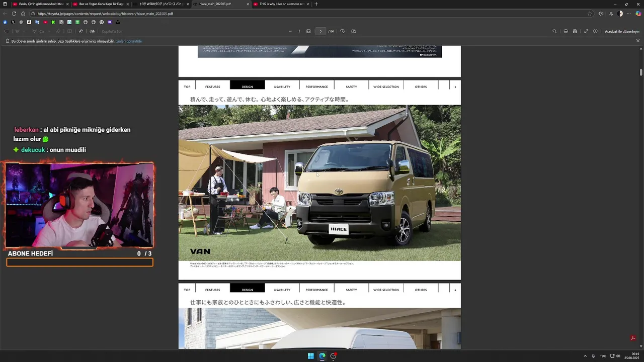Enter PDF full screen mode
Screen dimensions: 644x362
pyautogui.click(x=586, y=31)
